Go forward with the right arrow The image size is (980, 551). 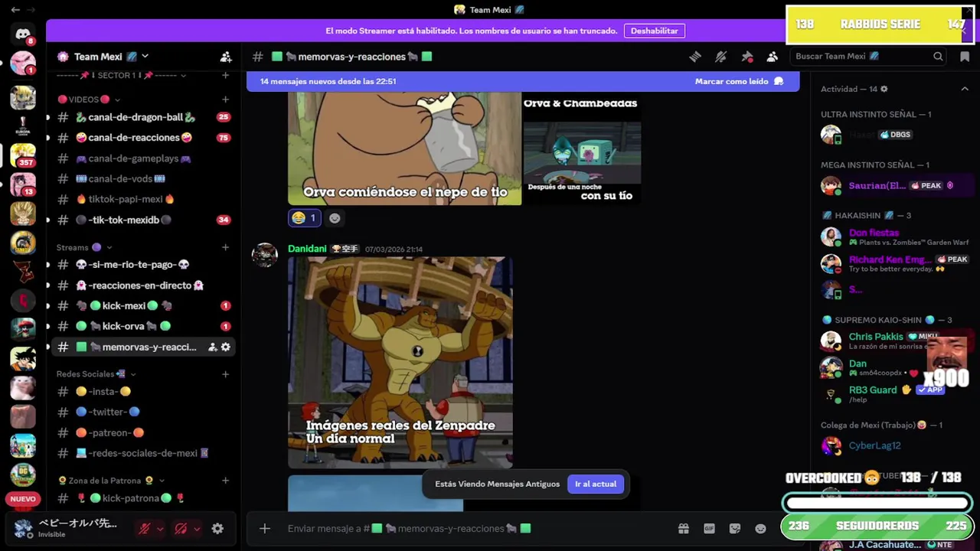tap(31, 10)
